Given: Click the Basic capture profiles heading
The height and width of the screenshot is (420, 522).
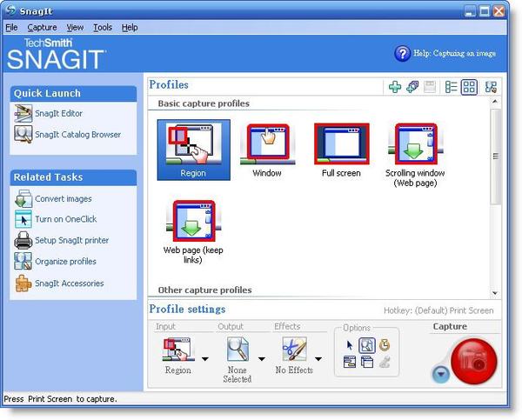Looking at the screenshot, I should (x=204, y=103).
